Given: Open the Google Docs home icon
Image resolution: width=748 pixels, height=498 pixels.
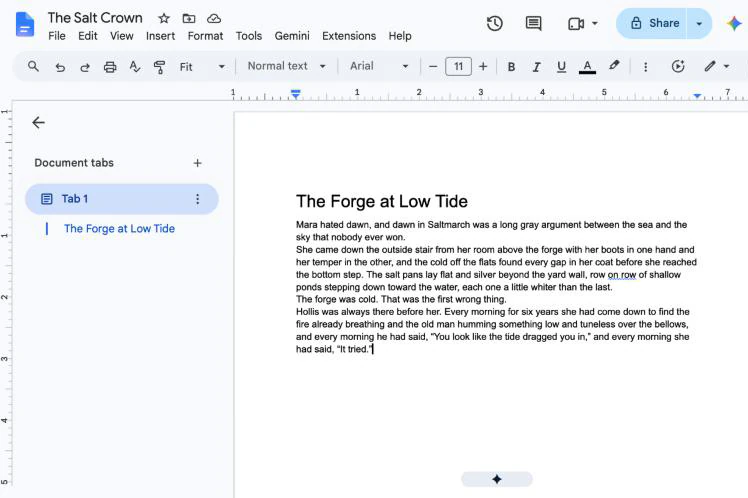Looking at the screenshot, I should point(24,24).
